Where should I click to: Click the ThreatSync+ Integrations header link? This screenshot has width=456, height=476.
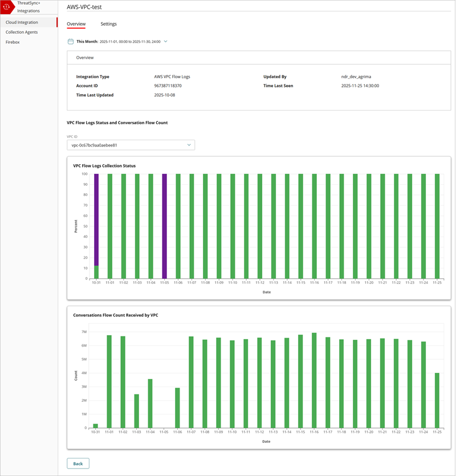[x=28, y=7]
